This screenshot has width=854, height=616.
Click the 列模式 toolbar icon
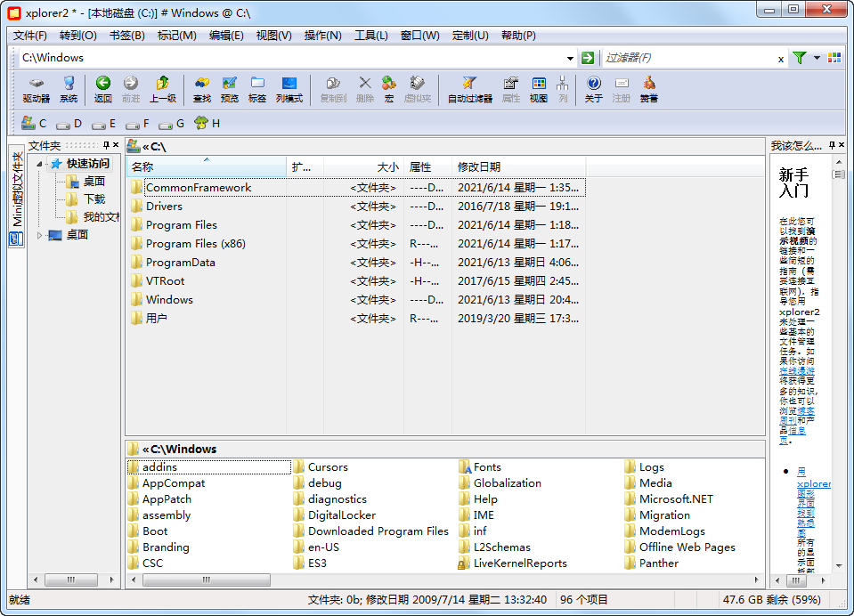coord(289,90)
